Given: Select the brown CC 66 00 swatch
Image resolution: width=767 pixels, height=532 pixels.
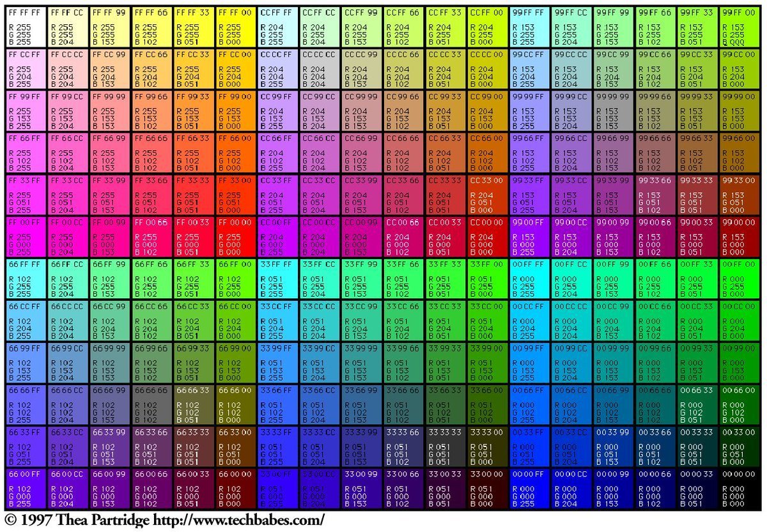Looking at the screenshot, I should coord(487,152).
